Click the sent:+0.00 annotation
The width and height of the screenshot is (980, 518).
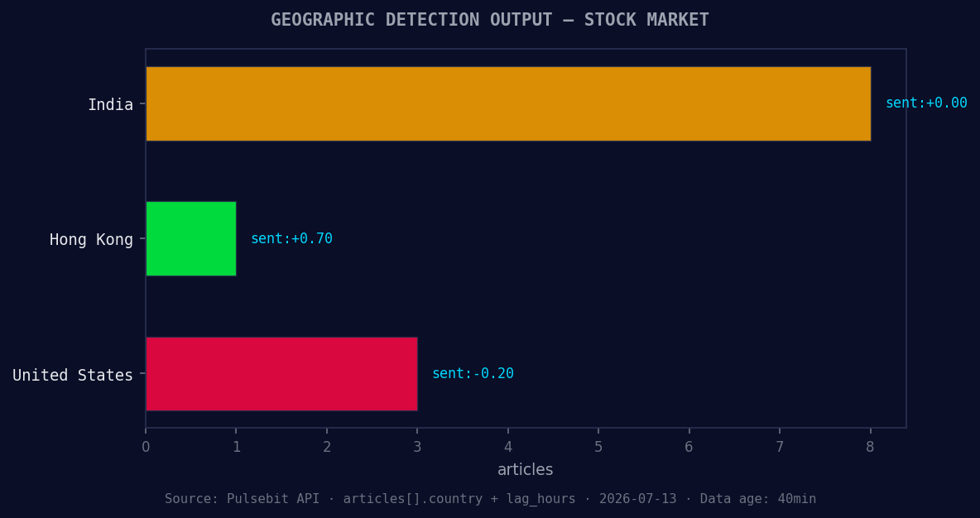click(x=926, y=103)
